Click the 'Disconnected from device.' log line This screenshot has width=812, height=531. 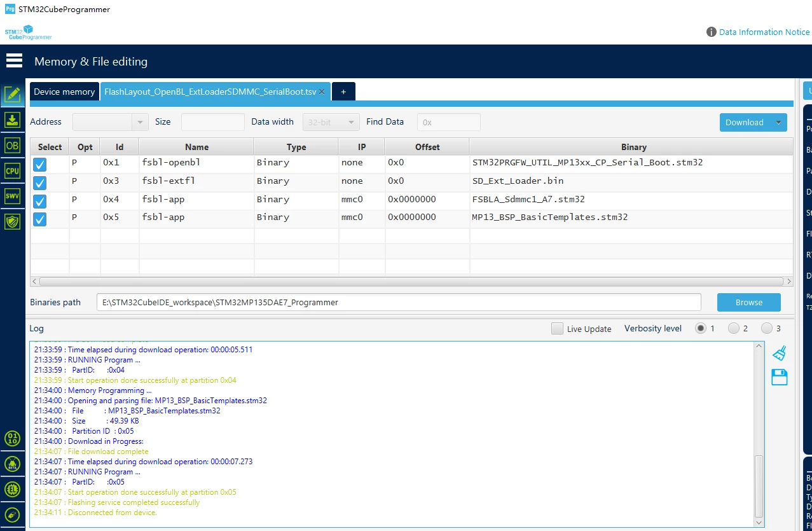click(95, 513)
